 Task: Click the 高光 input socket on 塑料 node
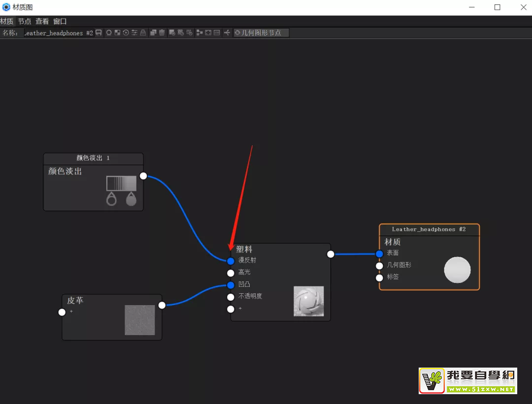click(231, 273)
